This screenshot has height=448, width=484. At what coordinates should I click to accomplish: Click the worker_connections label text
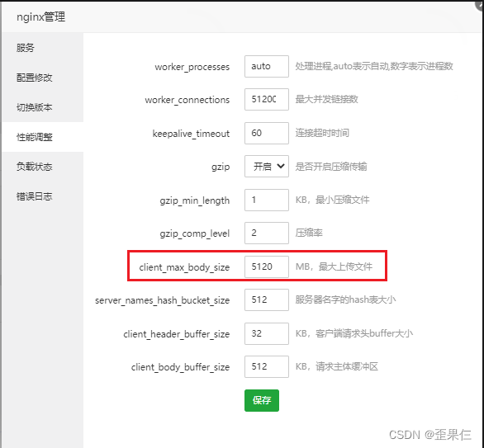(187, 100)
